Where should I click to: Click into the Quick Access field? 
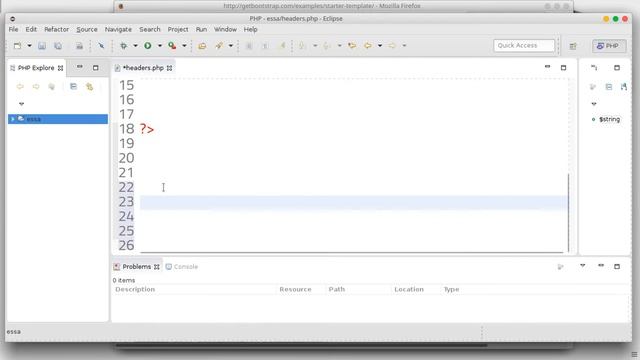(x=524, y=46)
